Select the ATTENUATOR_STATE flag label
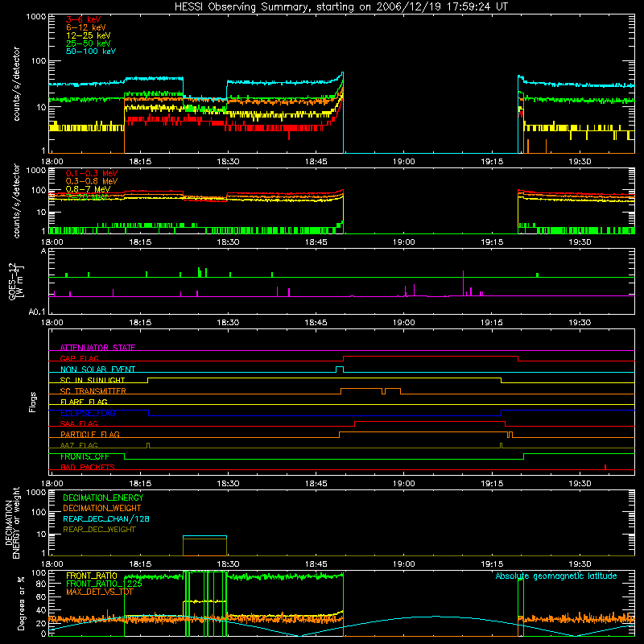The width and height of the screenshot is (644, 644). [97, 348]
